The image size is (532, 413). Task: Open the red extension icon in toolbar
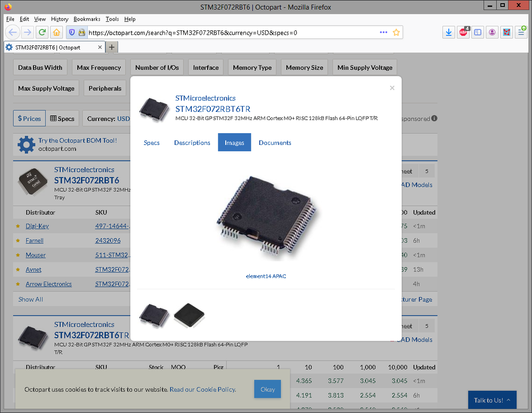(506, 33)
